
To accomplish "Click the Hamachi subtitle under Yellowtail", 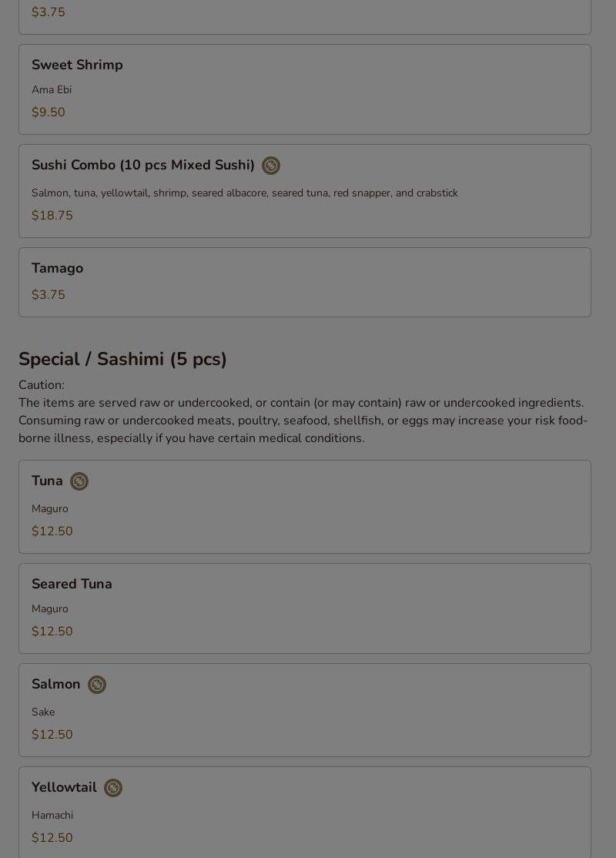I will point(52,815).
